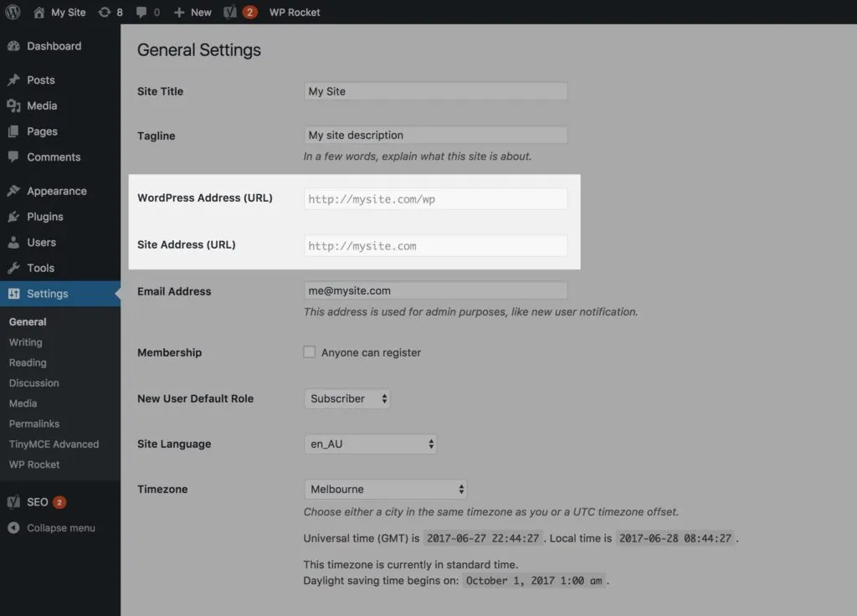Open Appearance in the sidebar menu
This screenshot has width=857, height=616.
coord(56,191)
